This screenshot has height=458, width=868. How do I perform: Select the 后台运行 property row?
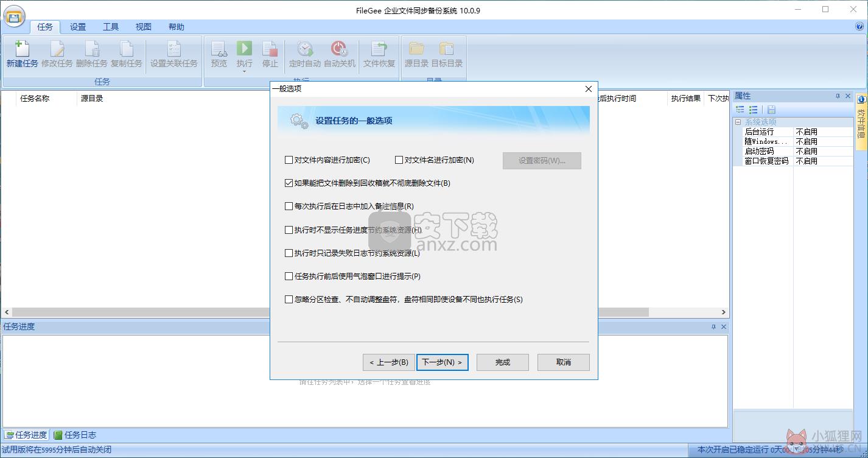coord(794,132)
